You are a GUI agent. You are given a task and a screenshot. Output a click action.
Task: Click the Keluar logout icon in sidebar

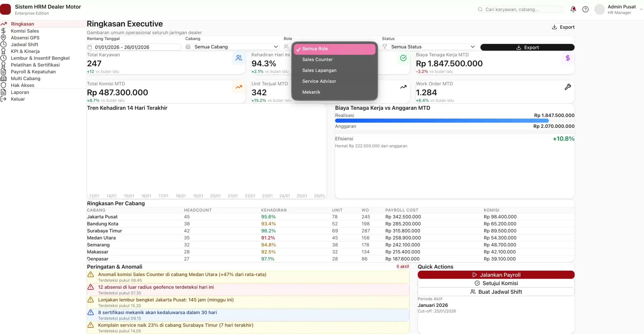[x=4, y=99]
